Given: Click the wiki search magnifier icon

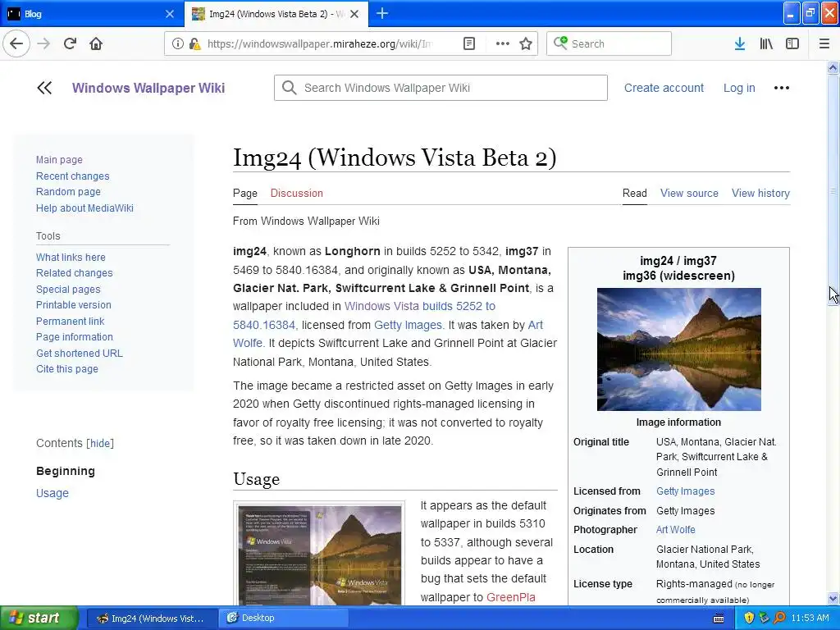Looking at the screenshot, I should tap(289, 88).
